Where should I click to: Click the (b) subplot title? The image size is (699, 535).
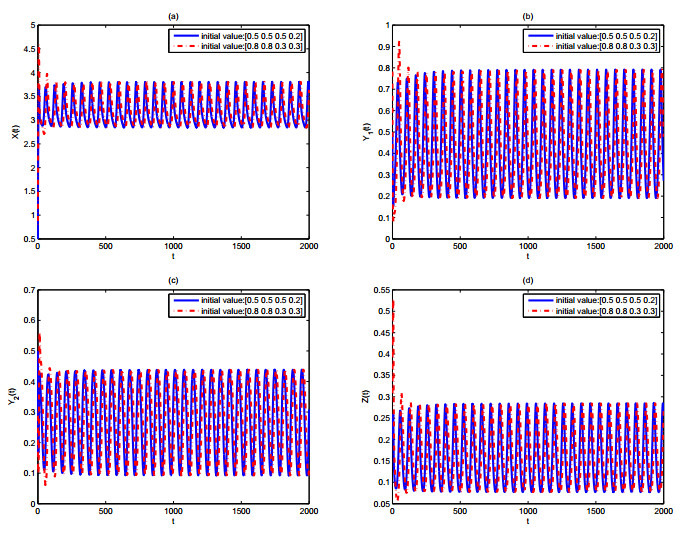point(528,15)
